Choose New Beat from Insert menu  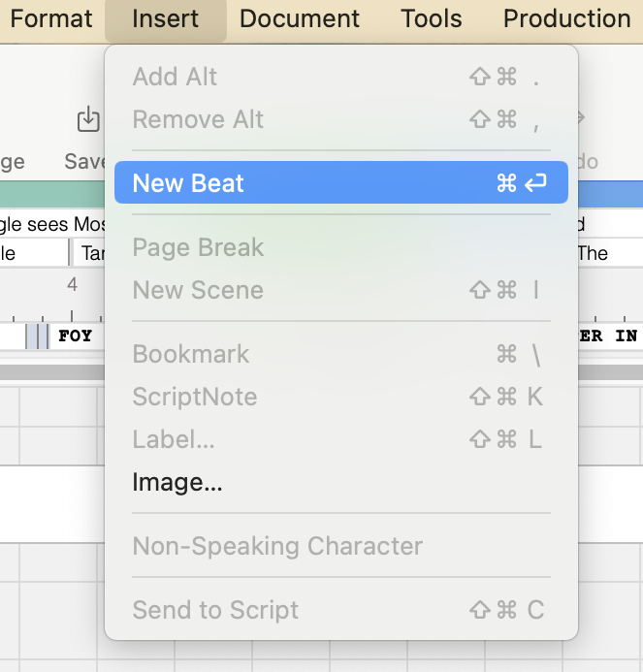coord(341,182)
